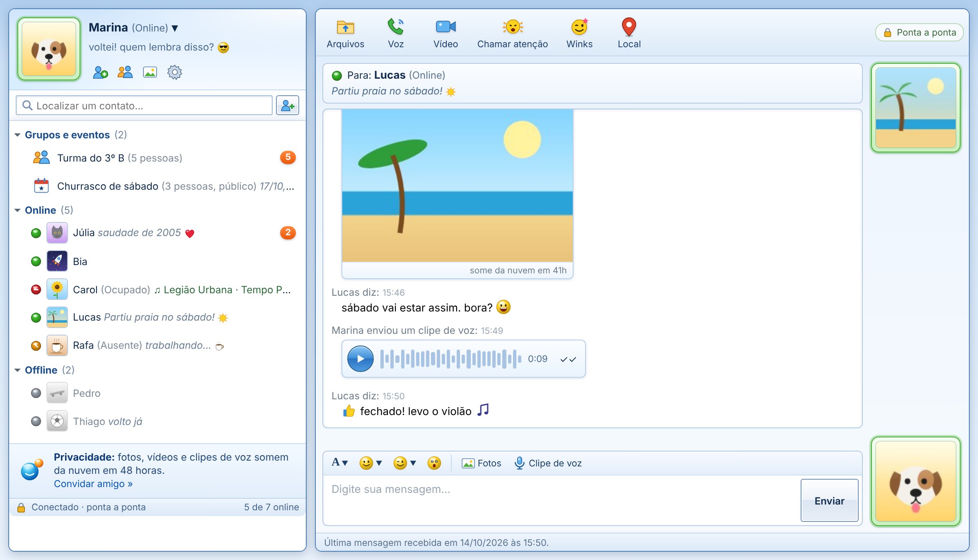
Task: Click the add contact icon under Marina's status
Action: (100, 72)
